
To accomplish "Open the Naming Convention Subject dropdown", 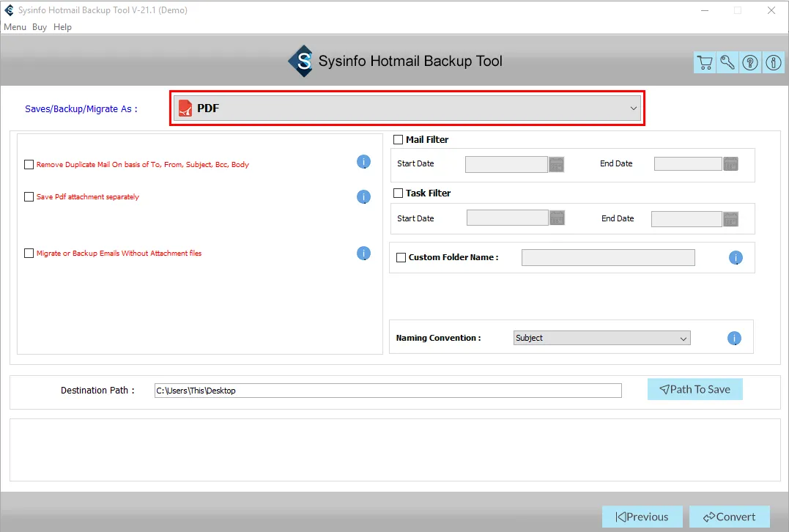I will click(x=601, y=338).
